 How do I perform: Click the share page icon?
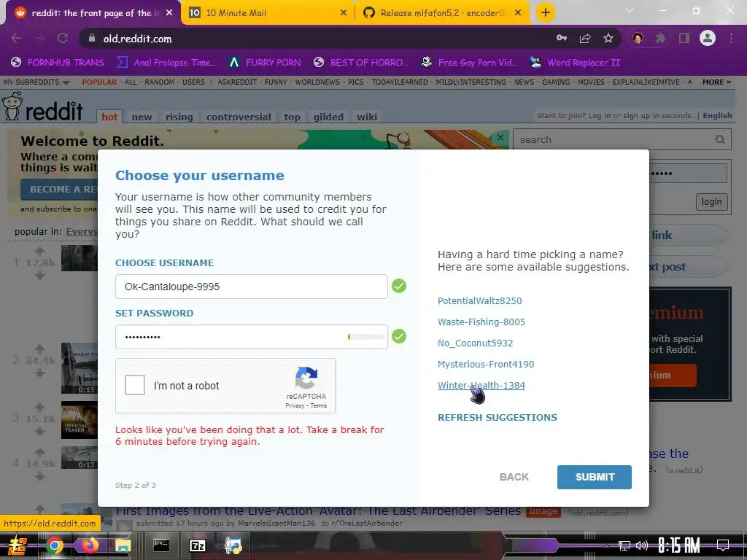point(585,39)
